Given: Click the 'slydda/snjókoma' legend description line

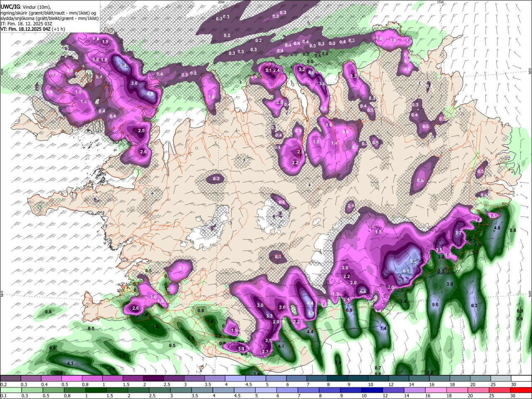Looking at the screenshot, I should (49, 18).
